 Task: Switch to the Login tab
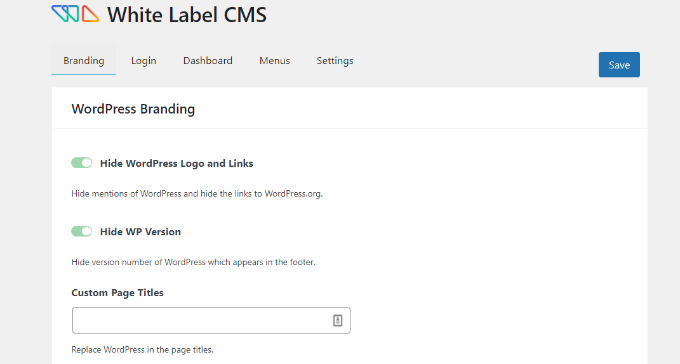(144, 61)
